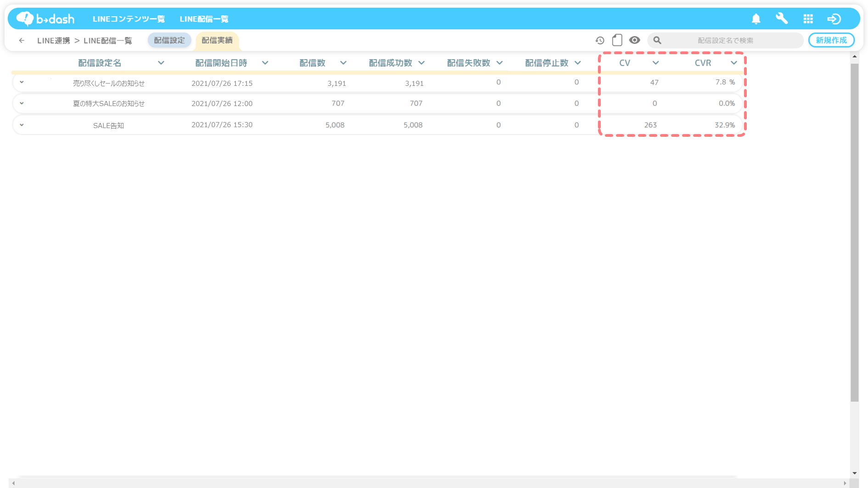Open the CV column dropdown
Image resolution: width=868 pixels, height=488 pixels.
[655, 63]
